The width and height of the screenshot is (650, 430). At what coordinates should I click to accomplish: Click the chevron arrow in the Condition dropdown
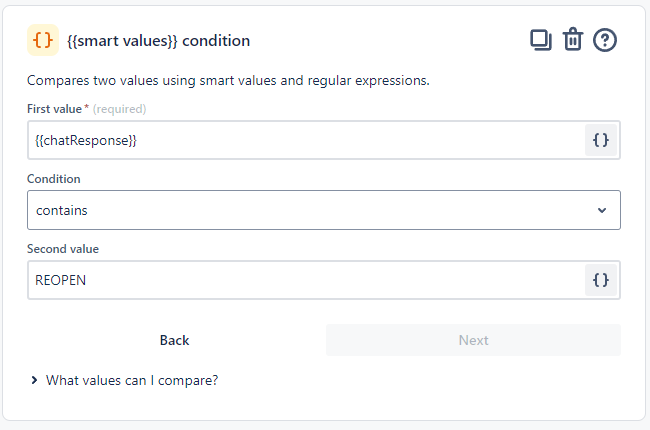coord(602,210)
